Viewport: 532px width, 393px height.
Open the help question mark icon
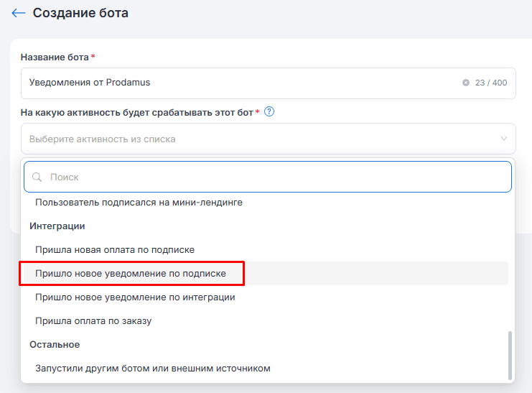coord(269,112)
